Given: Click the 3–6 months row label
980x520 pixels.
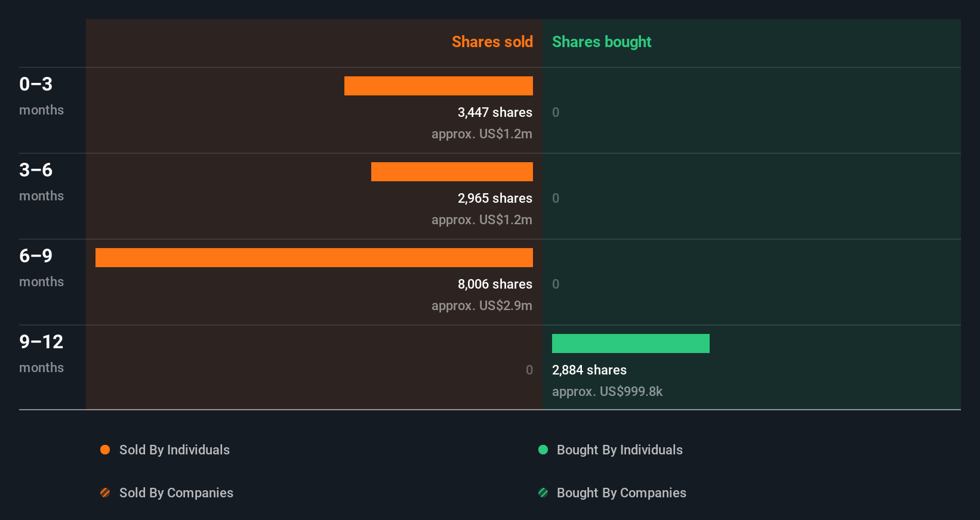Looking at the screenshot, I should tap(41, 181).
